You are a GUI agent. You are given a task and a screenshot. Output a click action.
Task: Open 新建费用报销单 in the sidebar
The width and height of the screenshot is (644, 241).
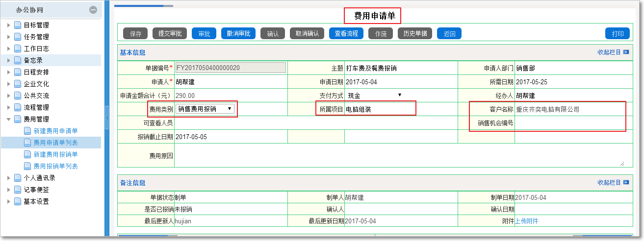(x=55, y=154)
